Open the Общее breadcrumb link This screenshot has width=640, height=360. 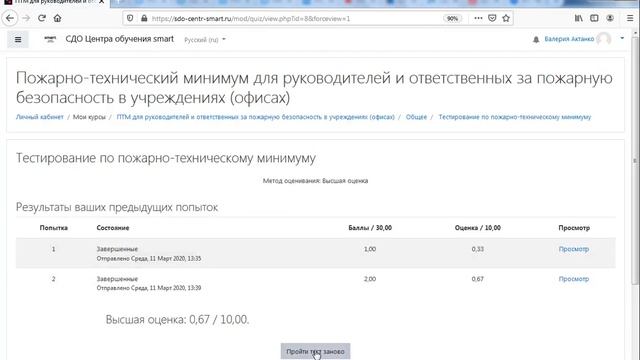coord(416,117)
